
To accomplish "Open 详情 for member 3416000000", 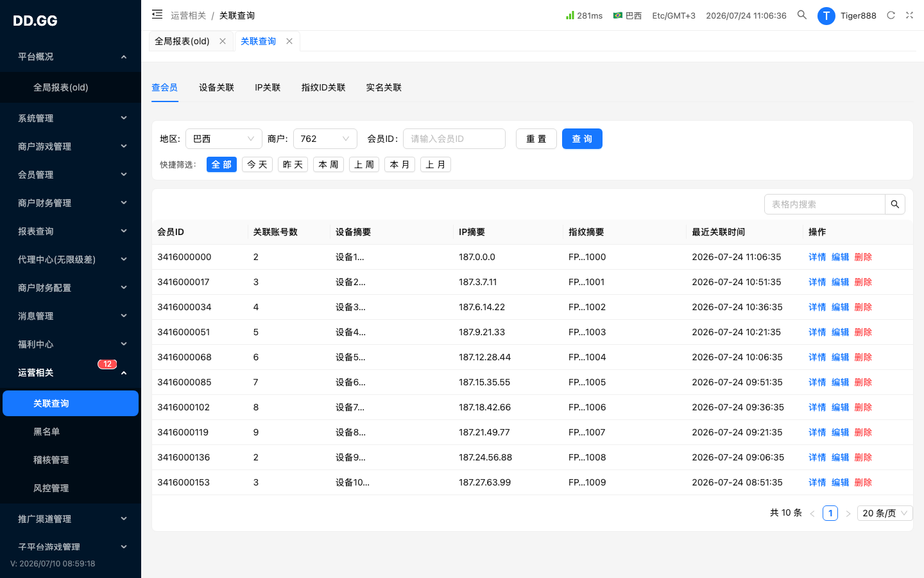I will click(817, 257).
